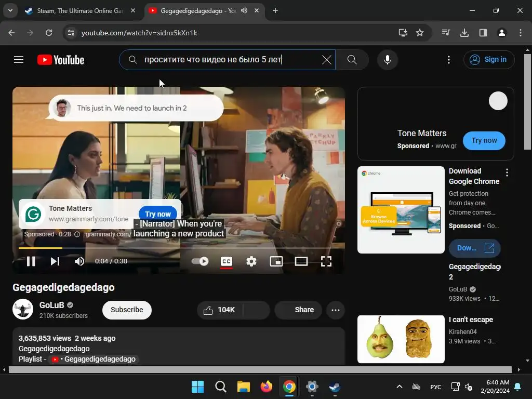
Task: Toggle closed captions CC button
Action: pyautogui.click(x=227, y=261)
